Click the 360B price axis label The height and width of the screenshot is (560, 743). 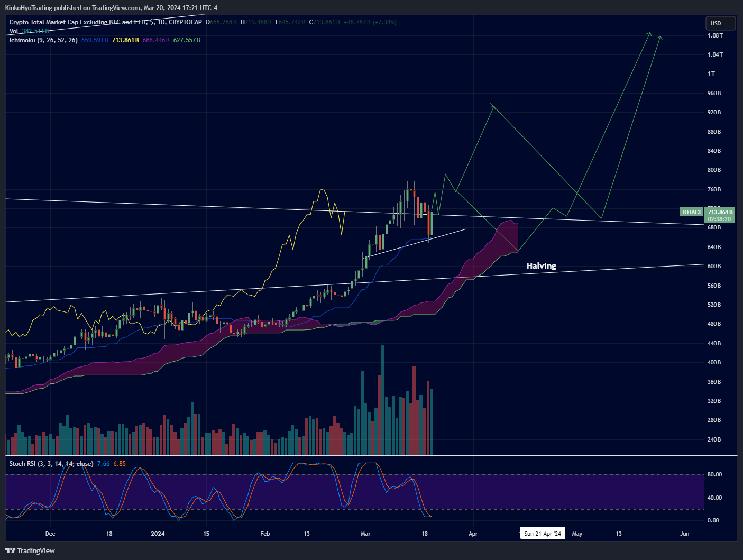point(714,382)
